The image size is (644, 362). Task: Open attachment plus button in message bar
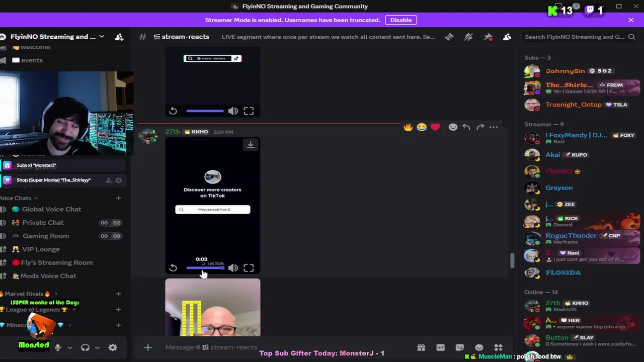click(x=148, y=347)
